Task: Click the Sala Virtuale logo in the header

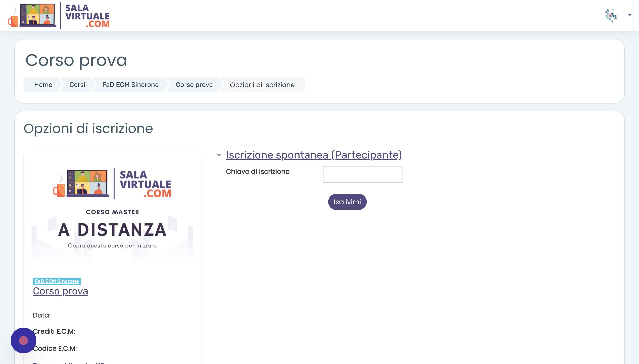Action: [x=59, y=16]
